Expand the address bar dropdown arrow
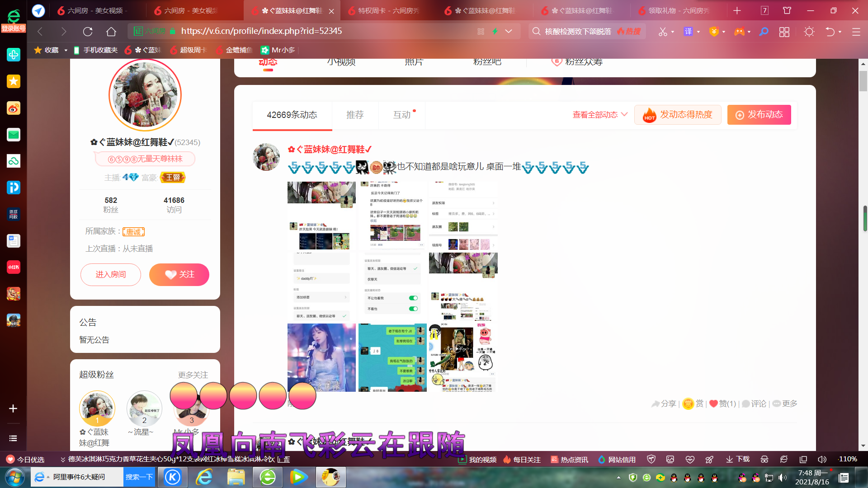Viewport: 868px width, 488px height. click(509, 32)
